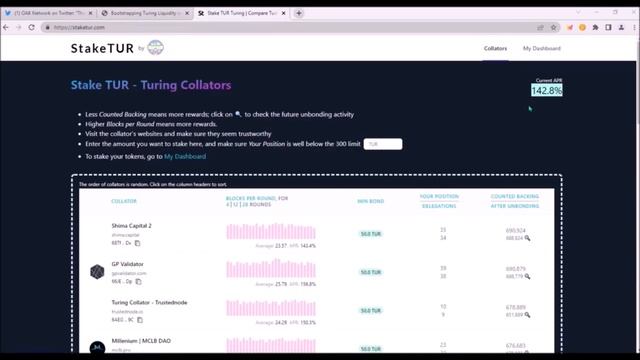Image resolution: width=640 pixels, height=360 pixels.
Task: Click the Shima Capital 2 collator name
Action: 131,226
